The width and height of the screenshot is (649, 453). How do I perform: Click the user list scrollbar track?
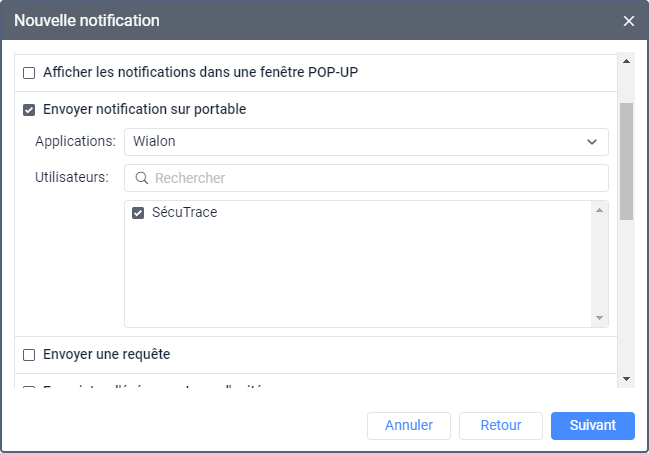tap(600, 265)
